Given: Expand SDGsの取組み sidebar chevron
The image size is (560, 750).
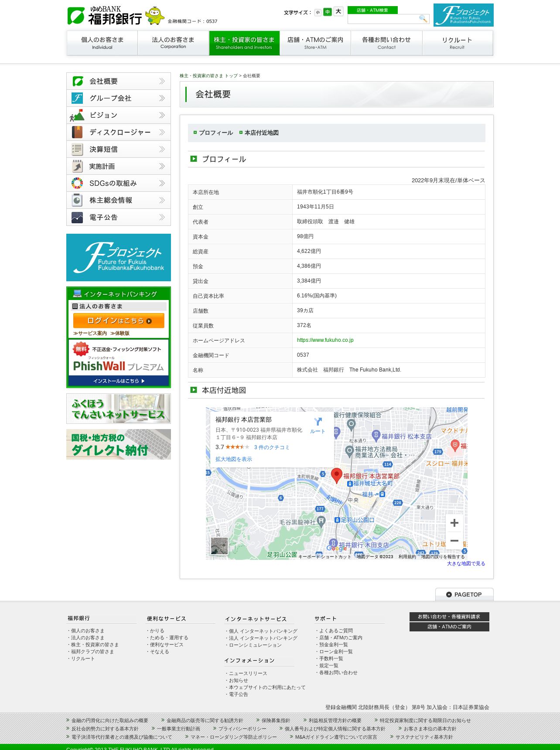Looking at the screenshot, I should coord(162,183).
